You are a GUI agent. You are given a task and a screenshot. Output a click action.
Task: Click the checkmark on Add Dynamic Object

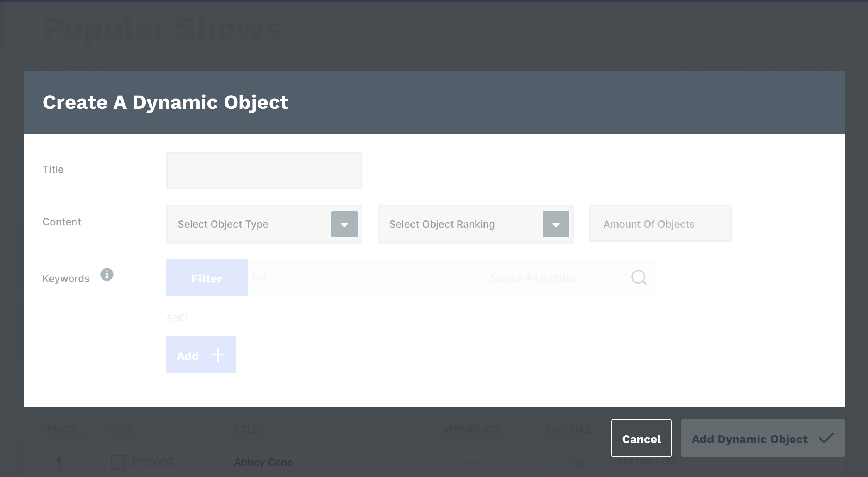click(x=826, y=438)
